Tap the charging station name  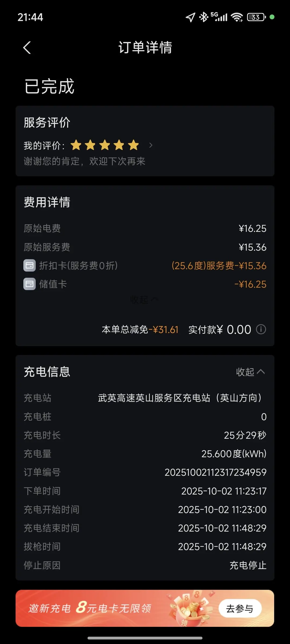pos(180,398)
